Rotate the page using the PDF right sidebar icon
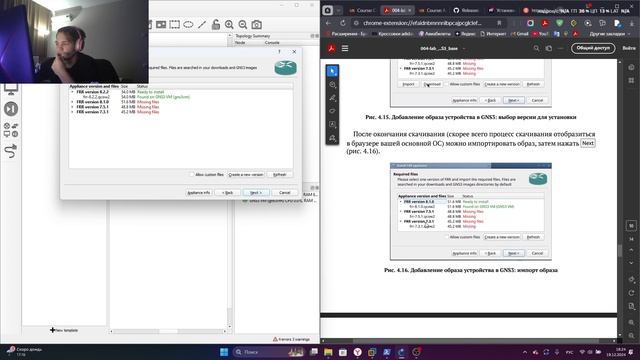640x360 pixels. pyautogui.click(x=631, y=293)
